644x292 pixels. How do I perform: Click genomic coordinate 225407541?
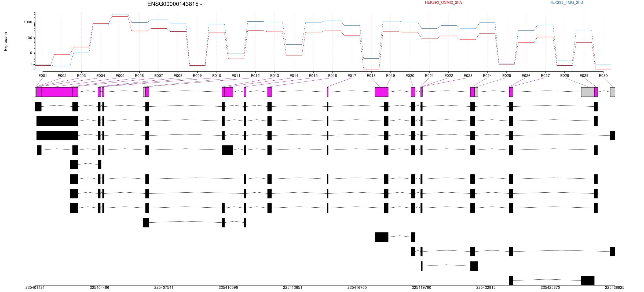(164, 287)
